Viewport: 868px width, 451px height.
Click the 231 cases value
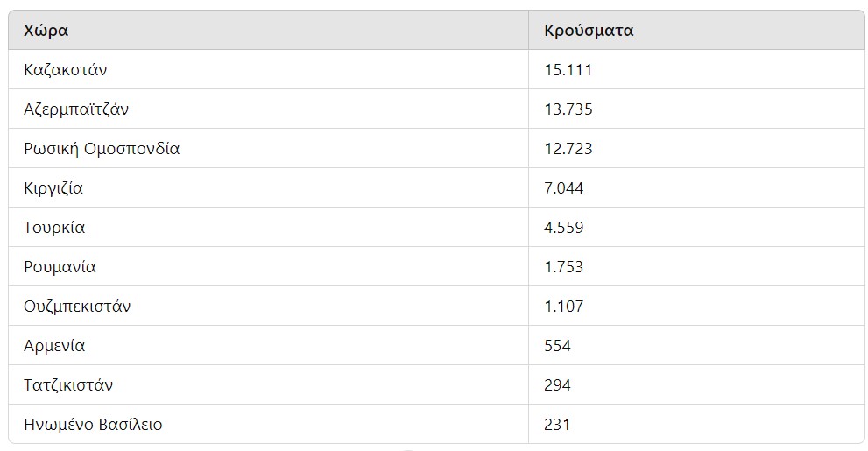click(557, 425)
